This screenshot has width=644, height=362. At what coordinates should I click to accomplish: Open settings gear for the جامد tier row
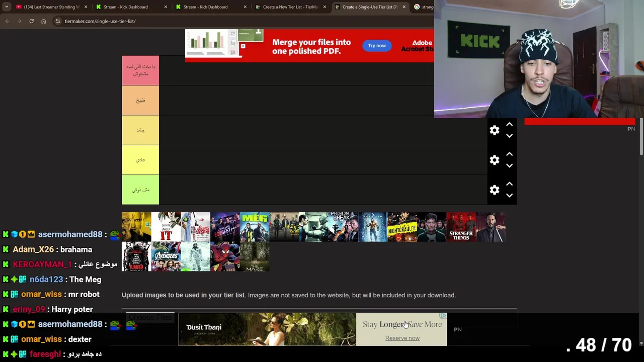pos(495,130)
